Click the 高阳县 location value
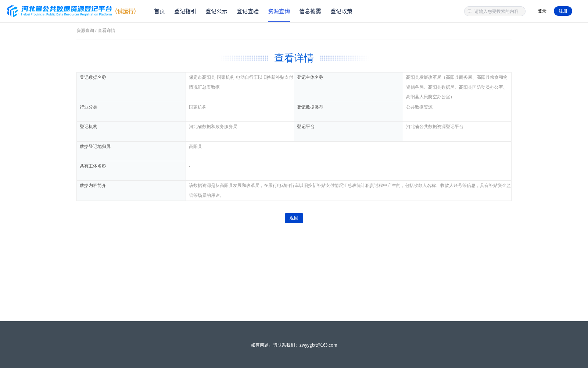 click(x=196, y=146)
